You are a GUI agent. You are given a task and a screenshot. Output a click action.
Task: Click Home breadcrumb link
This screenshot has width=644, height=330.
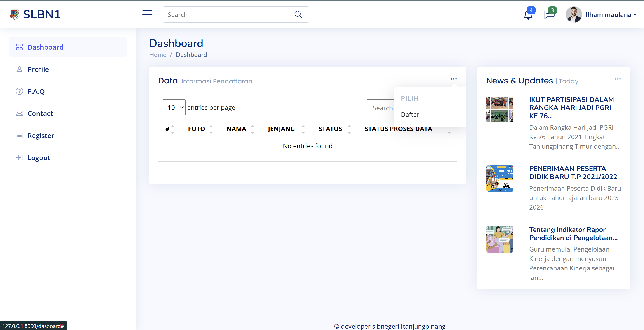[x=157, y=55]
